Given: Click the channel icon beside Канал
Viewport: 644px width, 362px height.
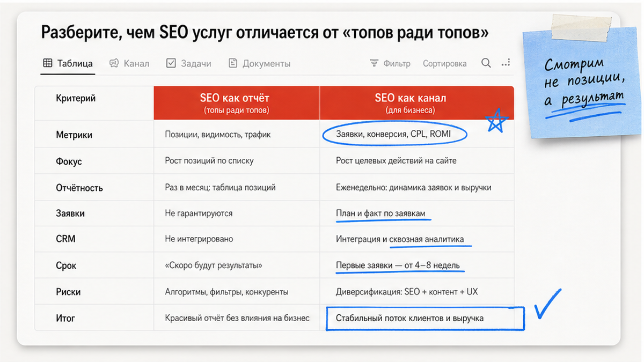Looking at the screenshot, I should tap(114, 63).
